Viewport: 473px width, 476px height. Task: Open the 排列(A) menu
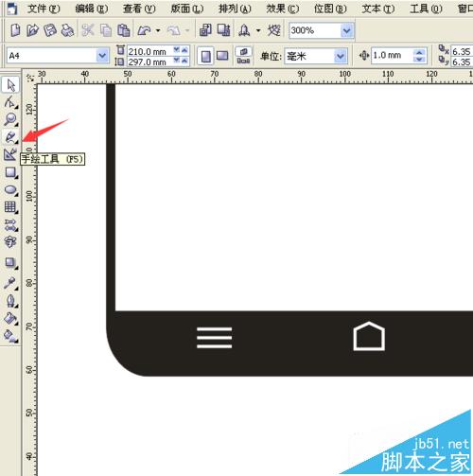(x=235, y=9)
